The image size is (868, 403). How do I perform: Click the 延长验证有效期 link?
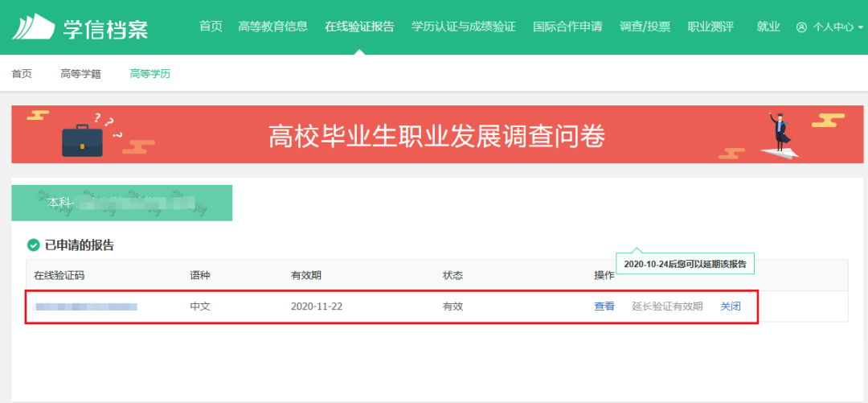(x=667, y=306)
